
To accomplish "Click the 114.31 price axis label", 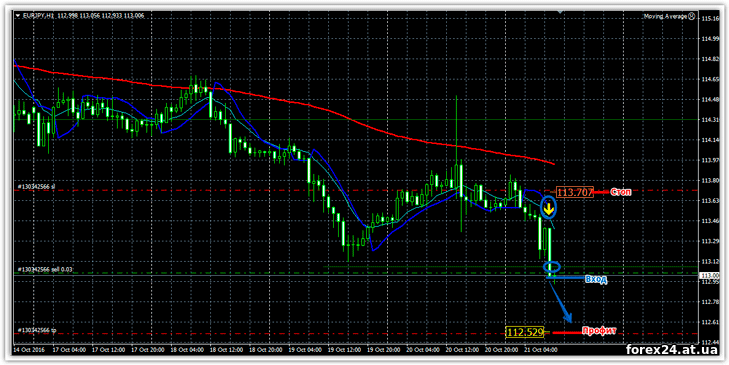I will [x=711, y=119].
